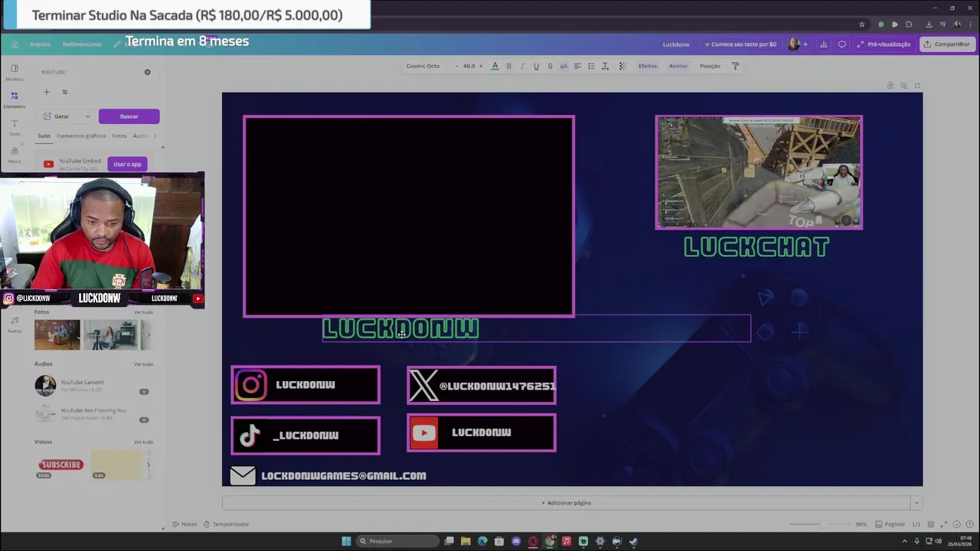Open comments speech bubble icon
The height and width of the screenshot is (551, 980).
coord(842,44)
